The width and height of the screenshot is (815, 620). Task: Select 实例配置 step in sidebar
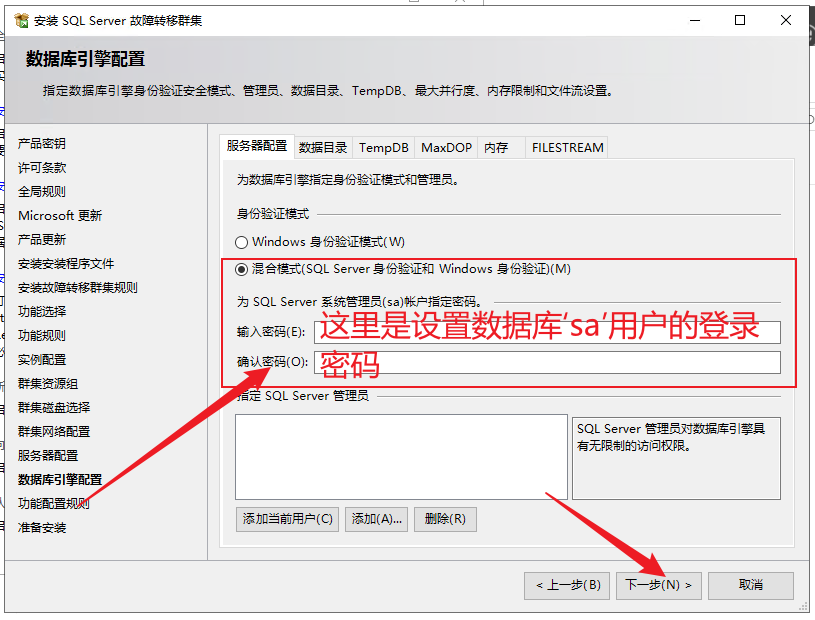pos(42,360)
